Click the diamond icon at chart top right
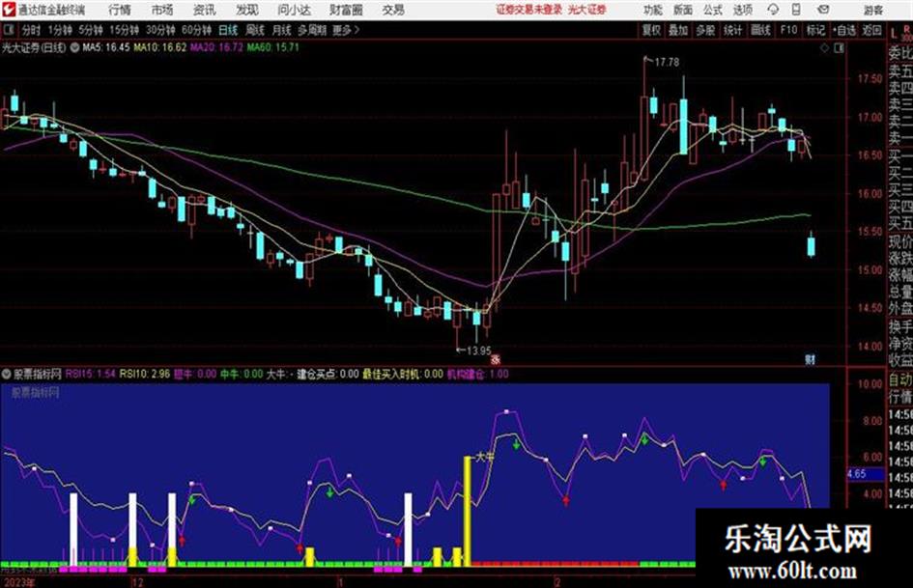 click(x=824, y=48)
